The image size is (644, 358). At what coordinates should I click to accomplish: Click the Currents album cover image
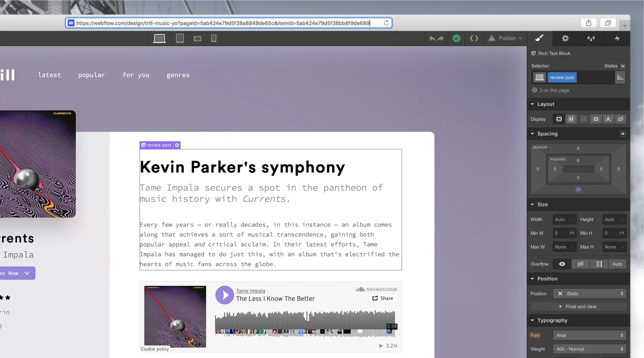(x=38, y=164)
